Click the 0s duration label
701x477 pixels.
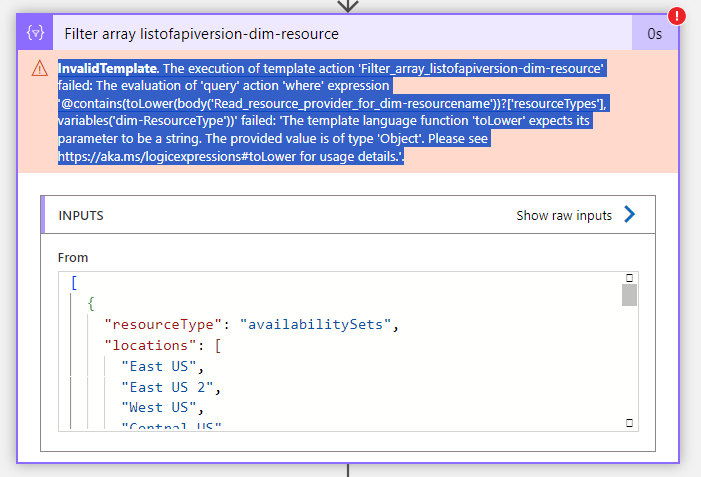pos(654,34)
